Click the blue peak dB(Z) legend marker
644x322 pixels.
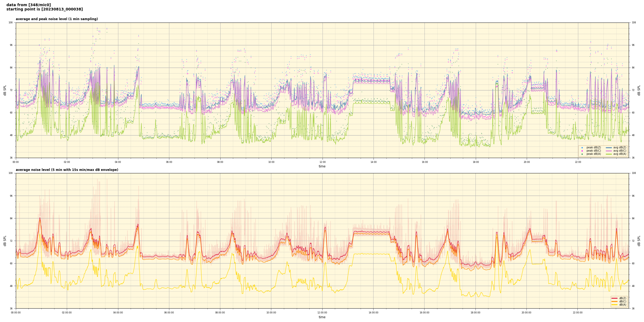click(582, 148)
